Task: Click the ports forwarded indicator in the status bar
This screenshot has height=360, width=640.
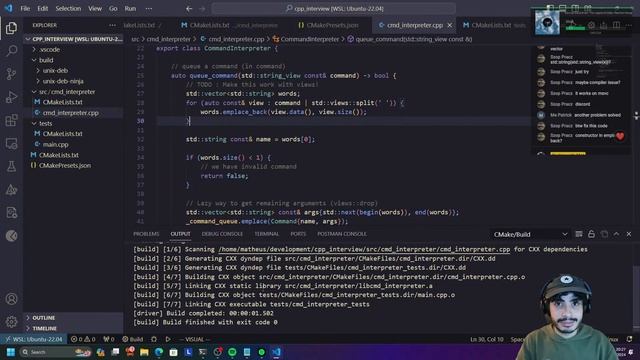Action: (109, 339)
